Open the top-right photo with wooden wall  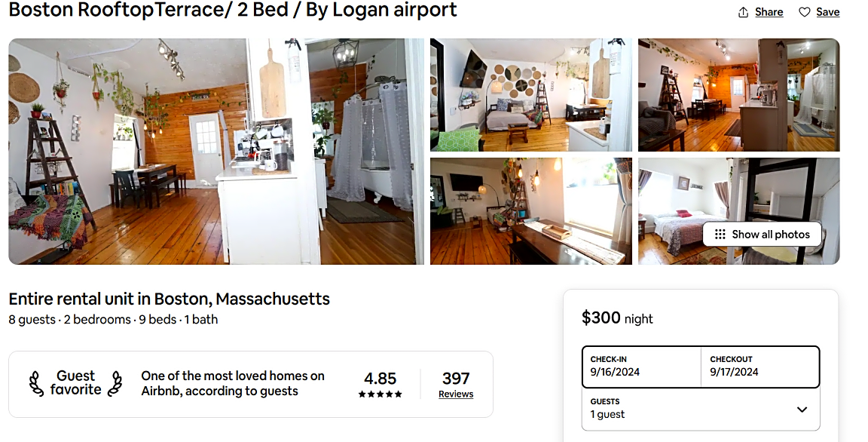tap(738, 95)
